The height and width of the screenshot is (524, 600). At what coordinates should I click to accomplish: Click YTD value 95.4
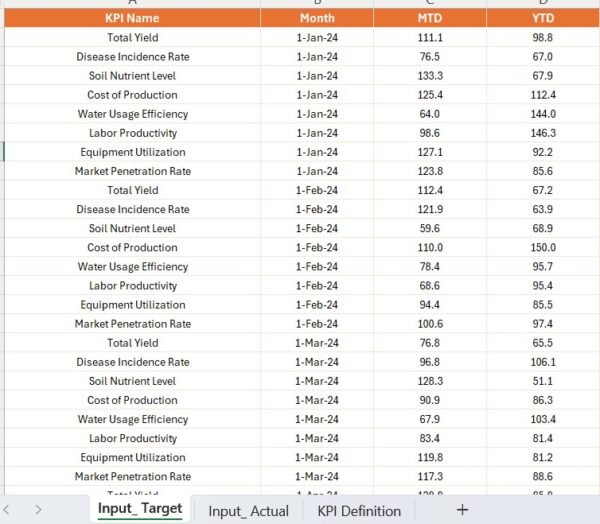tap(543, 286)
